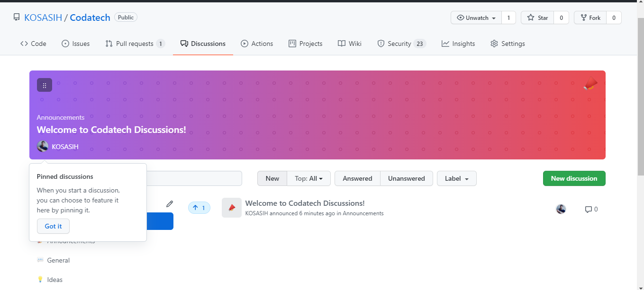This screenshot has height=290, width=644.
Task: Open pinned Welcome to Codatech Discussions title
Action: tap(111, 130)
